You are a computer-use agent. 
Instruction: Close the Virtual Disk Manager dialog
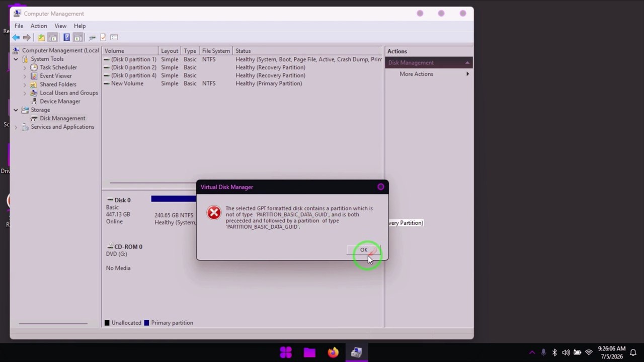coord(380,187)
